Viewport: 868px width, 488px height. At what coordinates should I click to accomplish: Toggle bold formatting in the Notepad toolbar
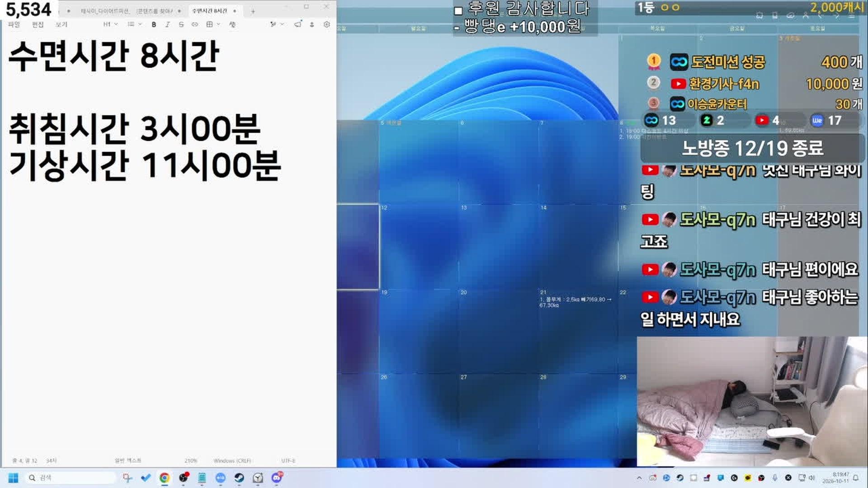coord(154,24)
